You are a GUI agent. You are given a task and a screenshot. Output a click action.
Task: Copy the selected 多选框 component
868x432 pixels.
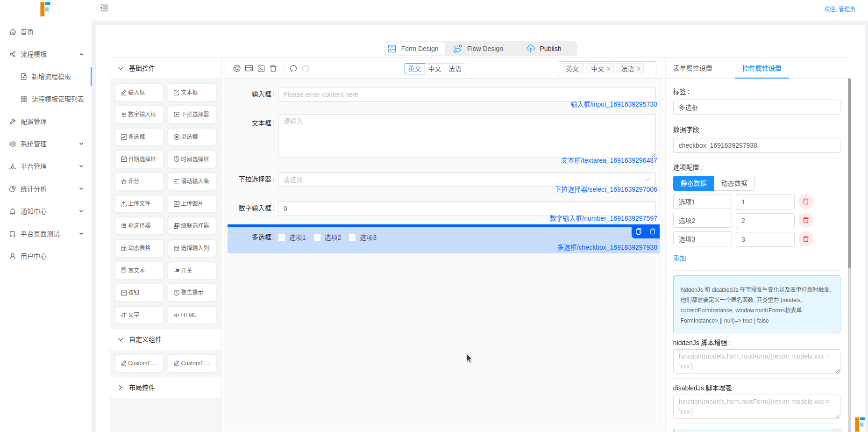click(639, 231)
